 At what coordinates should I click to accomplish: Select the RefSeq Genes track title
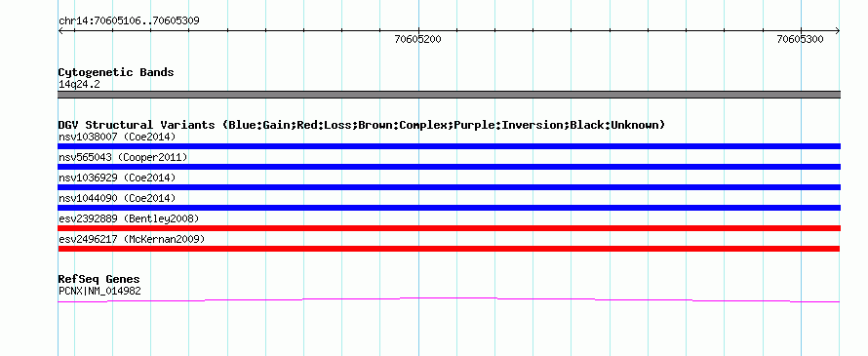coord(99,279)
